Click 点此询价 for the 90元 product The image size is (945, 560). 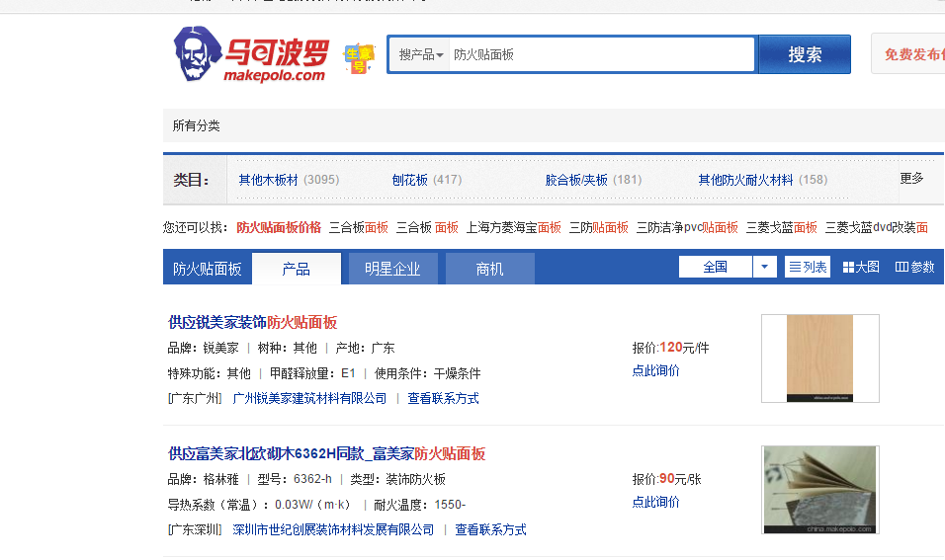click(655, 502)
